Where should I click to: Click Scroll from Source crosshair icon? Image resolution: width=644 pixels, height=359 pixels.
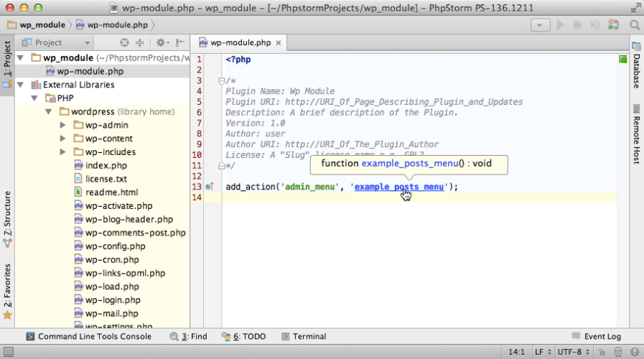tap(124, 42)
